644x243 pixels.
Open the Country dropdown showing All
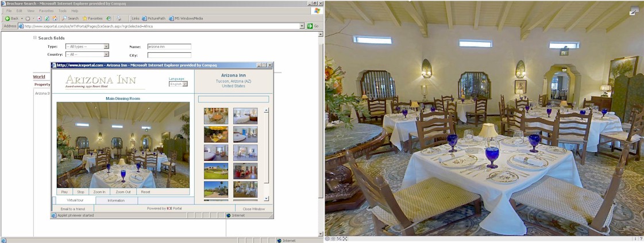87,54
